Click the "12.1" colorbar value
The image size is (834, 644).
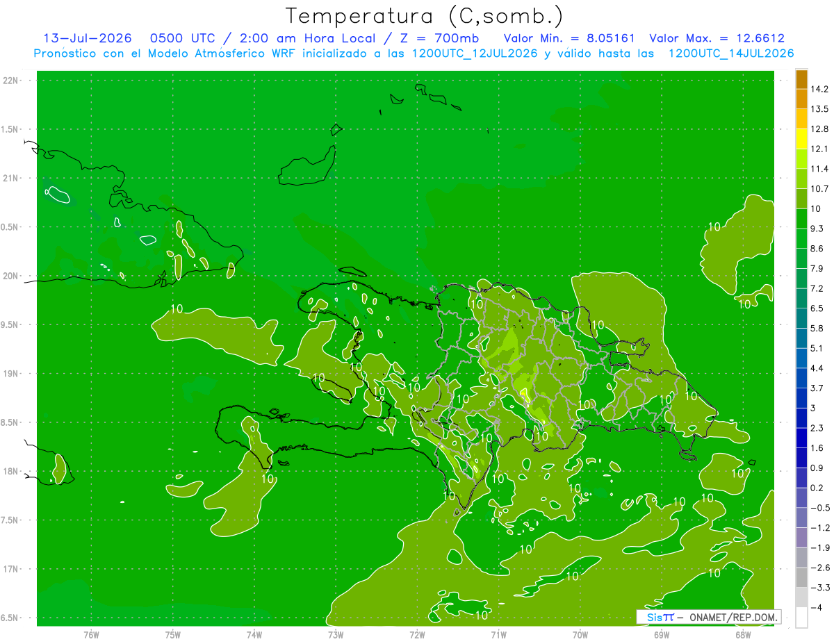(x=819, y=149)
